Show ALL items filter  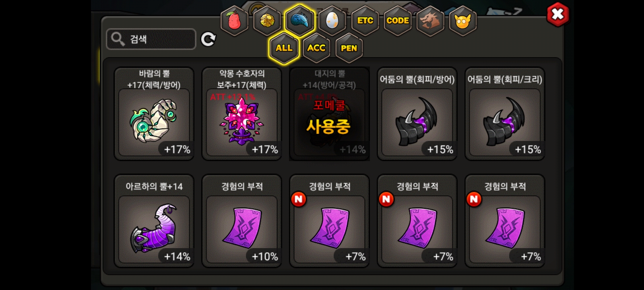284,48
